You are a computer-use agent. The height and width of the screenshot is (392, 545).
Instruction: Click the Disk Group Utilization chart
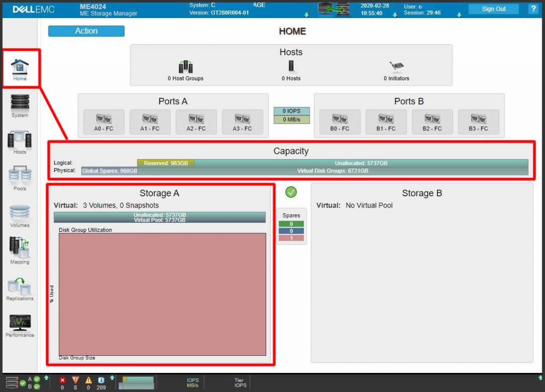coord(162,294)
